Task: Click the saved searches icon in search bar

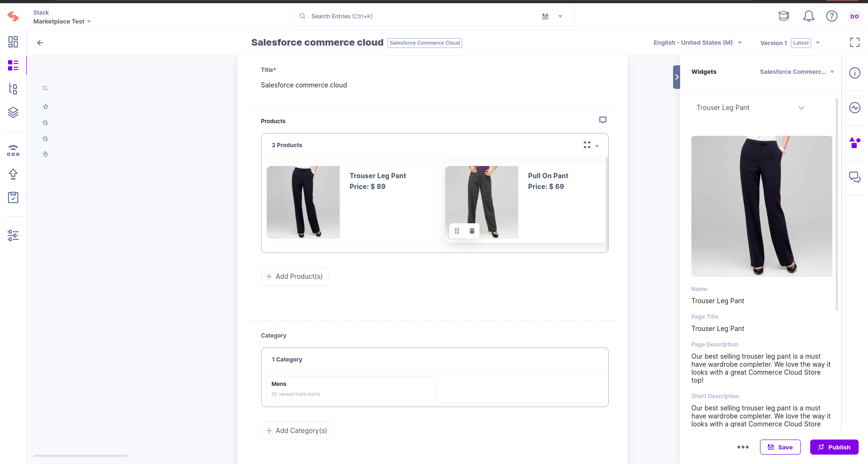Action: [x=545, y=16]
